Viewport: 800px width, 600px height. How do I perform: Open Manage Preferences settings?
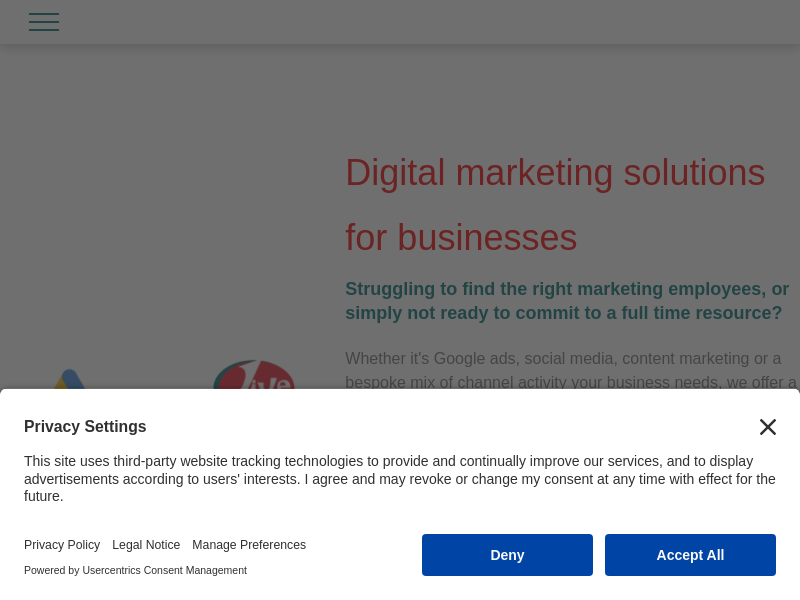(x=249, y=545)
